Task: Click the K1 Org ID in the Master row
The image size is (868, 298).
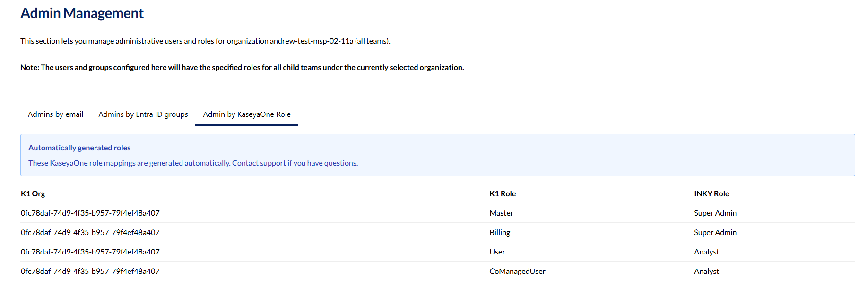Action: (x=90, y=213)
